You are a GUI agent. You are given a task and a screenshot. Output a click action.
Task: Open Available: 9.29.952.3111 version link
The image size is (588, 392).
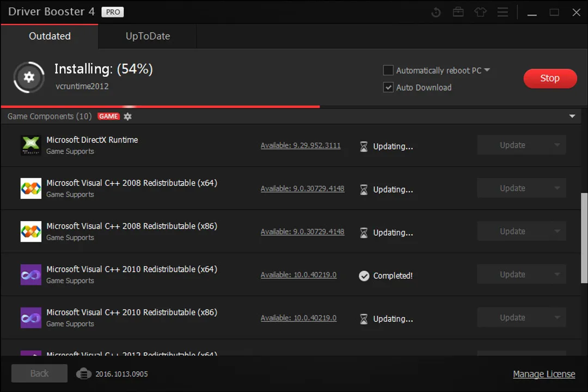coord(301,145)
